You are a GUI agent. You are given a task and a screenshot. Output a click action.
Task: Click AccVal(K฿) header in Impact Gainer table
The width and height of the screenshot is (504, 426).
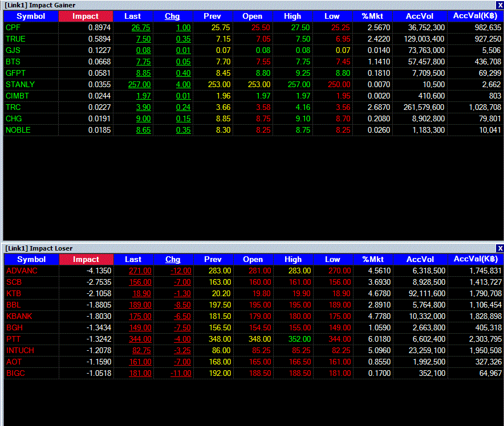click(475, 17)
